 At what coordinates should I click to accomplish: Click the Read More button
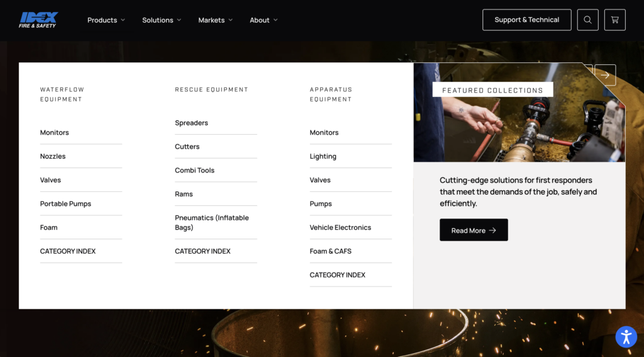click(x=474, y=230)
